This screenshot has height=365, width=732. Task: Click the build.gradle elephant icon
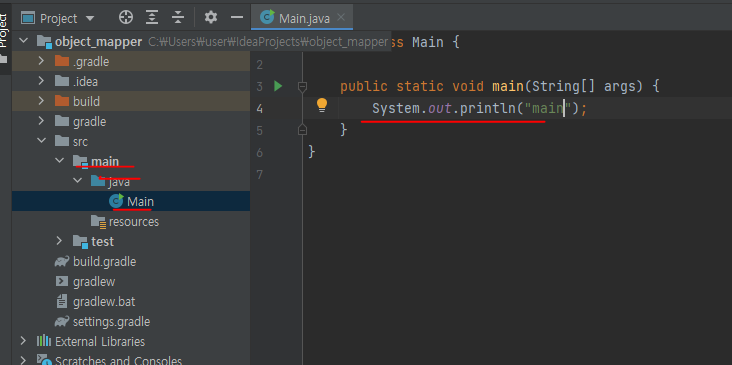(62, 261)
